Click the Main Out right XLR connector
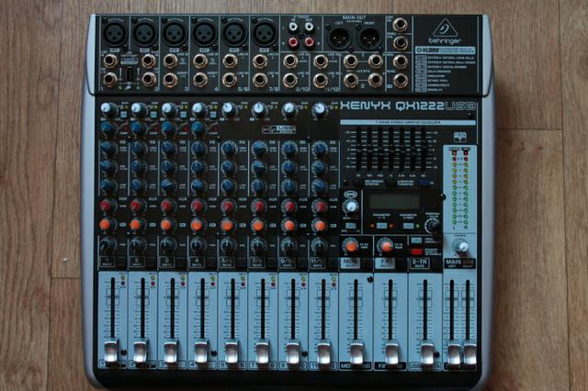Viewport: 588px width, 391px height. click(369, 38)
